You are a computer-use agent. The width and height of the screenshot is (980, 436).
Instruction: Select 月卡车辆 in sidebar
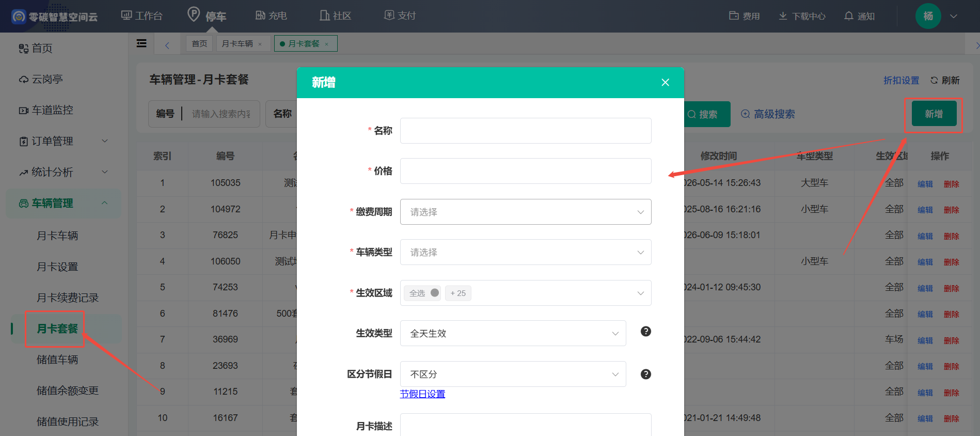coord(57,236)
